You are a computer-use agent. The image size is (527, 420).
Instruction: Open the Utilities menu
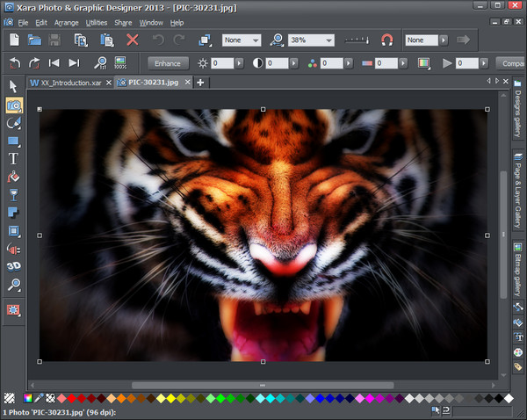(x=97, y=23)
